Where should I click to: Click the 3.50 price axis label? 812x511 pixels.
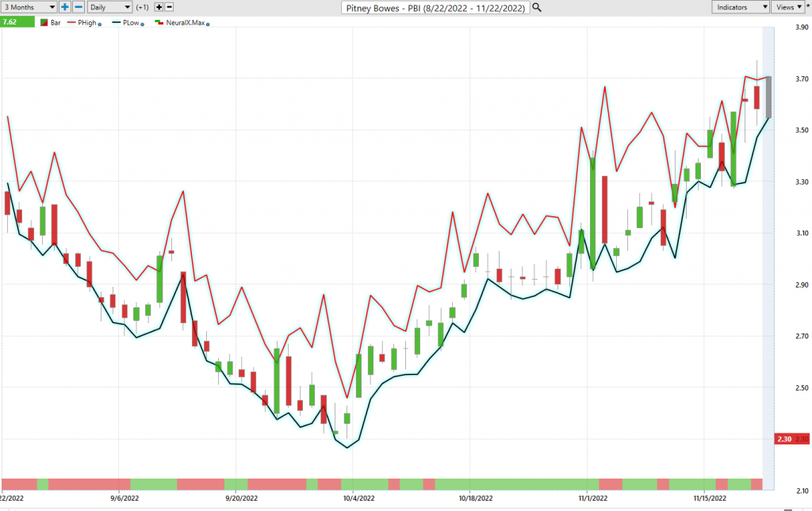(802, 131)
